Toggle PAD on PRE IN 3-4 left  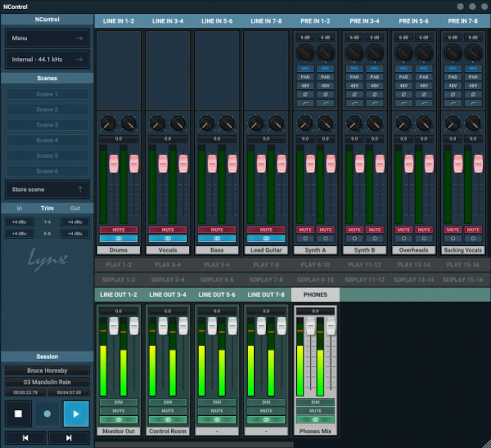click(x=355, y=77)
